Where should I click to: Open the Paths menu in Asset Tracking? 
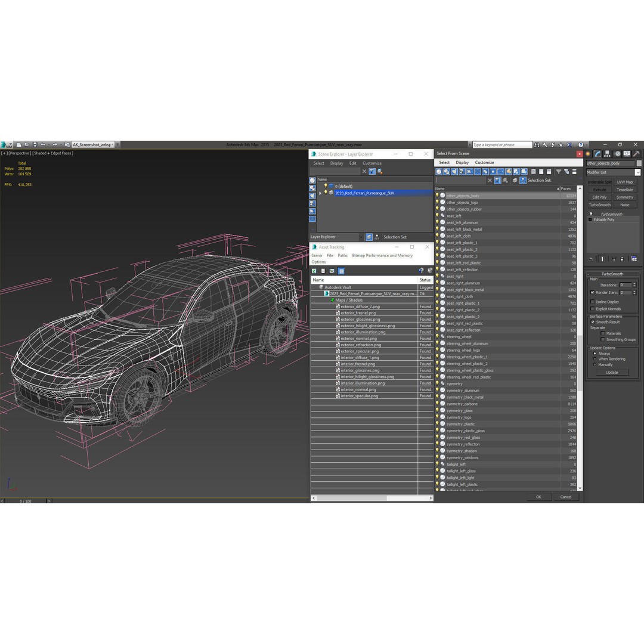click(342, 255)
